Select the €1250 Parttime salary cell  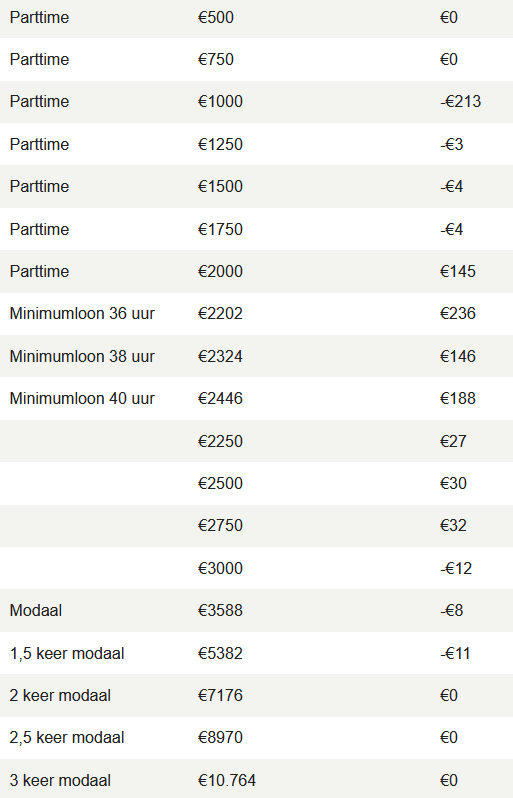[x=220, y=145]
